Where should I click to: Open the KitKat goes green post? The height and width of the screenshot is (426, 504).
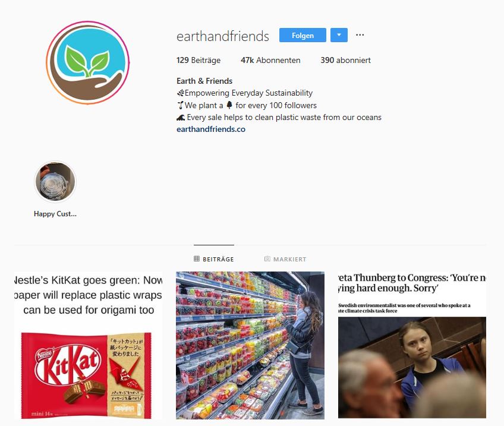88,345
